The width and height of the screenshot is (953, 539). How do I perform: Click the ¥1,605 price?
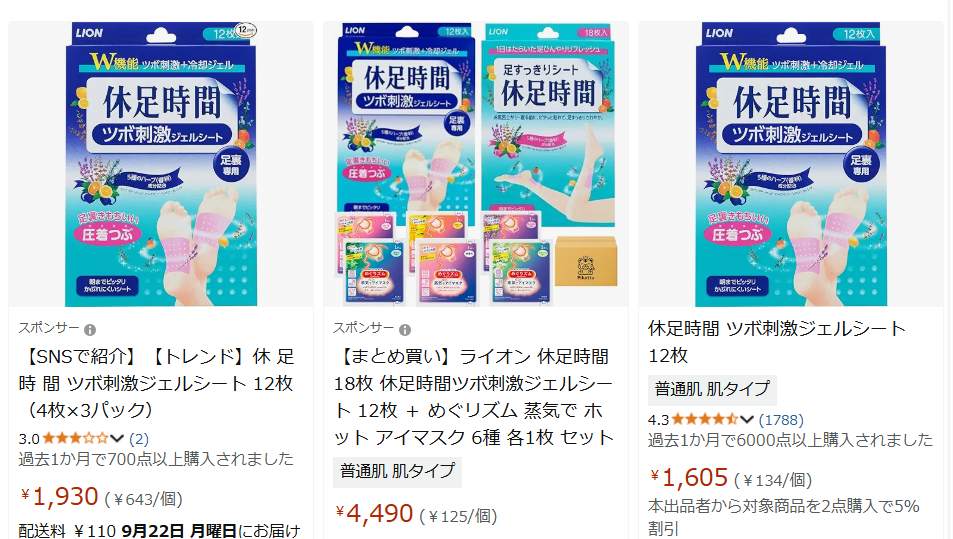(689, 478)
